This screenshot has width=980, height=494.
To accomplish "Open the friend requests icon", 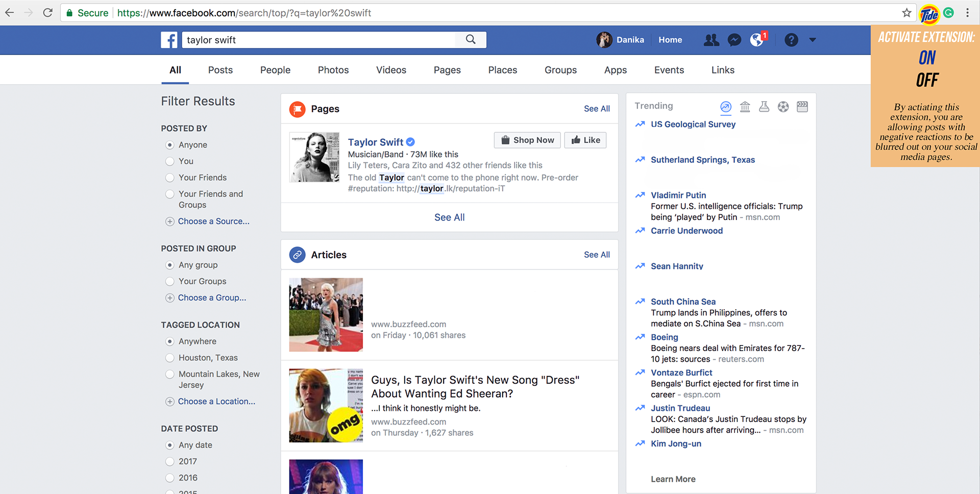I will [x=711, y=40].
